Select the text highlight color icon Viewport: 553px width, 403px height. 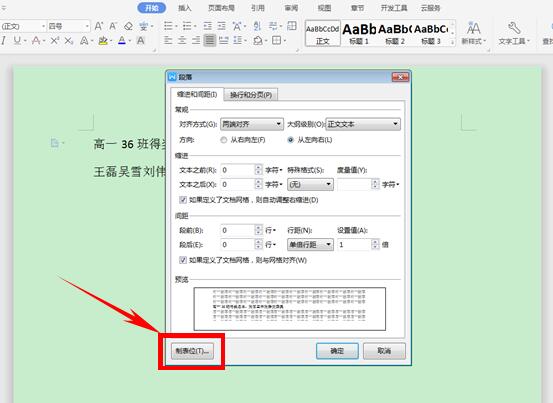point(103,41)
